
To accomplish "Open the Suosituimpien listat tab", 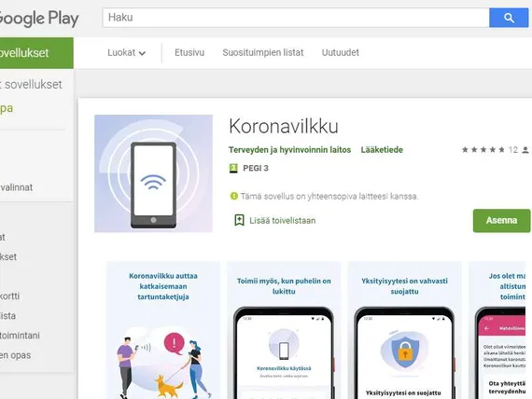I will (263, 52).
